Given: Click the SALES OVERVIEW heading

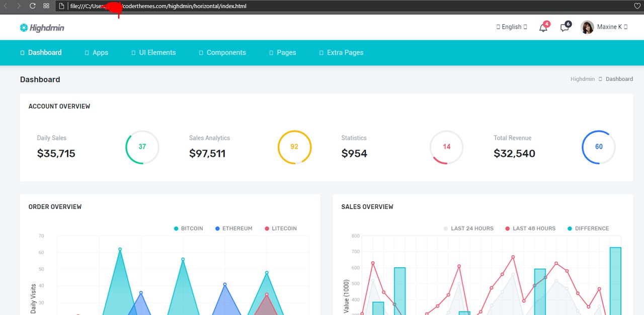Looking at the screenshot, I should click(367, 207).
